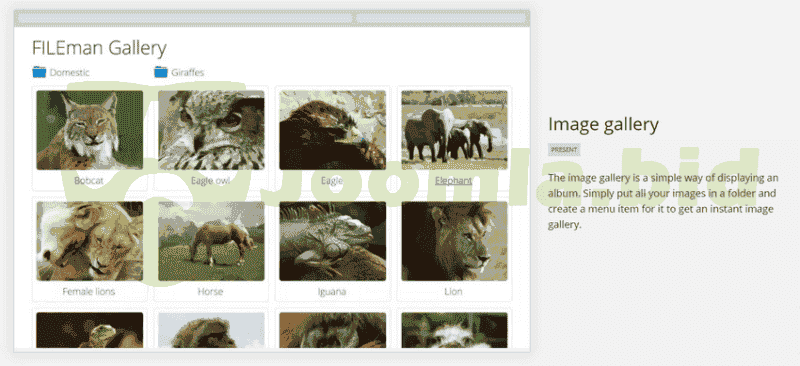This screenshot has height=366, width=800.
Task: Click the underlined Elephant caption link
Action: 454,181
